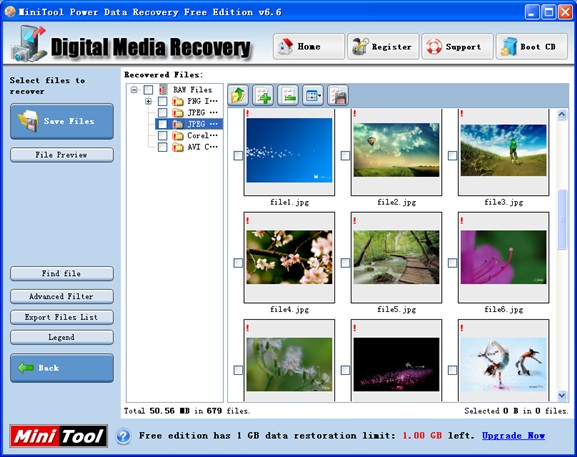Select the highlighted JPEG folder in tree

point(189,124)
